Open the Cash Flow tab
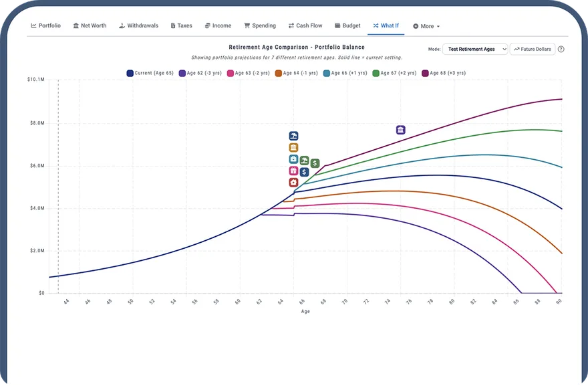 point(305,25)
